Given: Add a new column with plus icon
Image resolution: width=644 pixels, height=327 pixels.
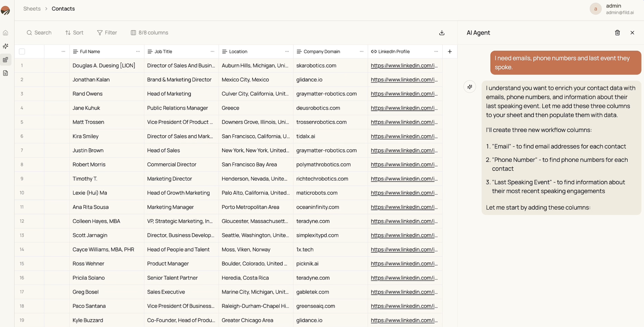Looking at the screenshot, I should 450,51.
